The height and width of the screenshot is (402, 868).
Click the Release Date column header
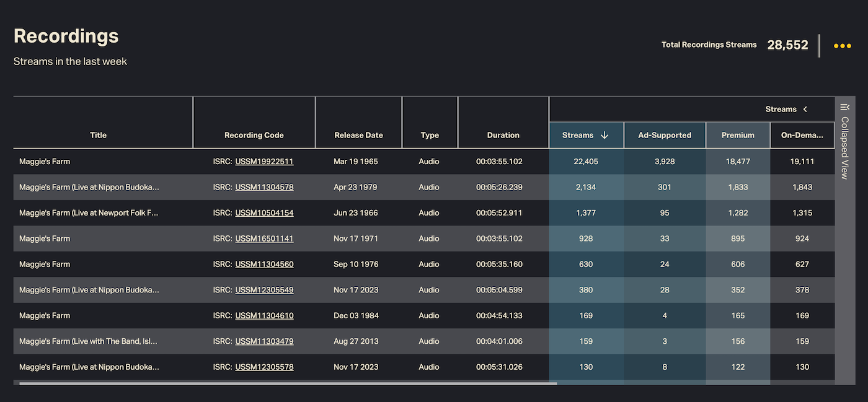pos(358,135)
